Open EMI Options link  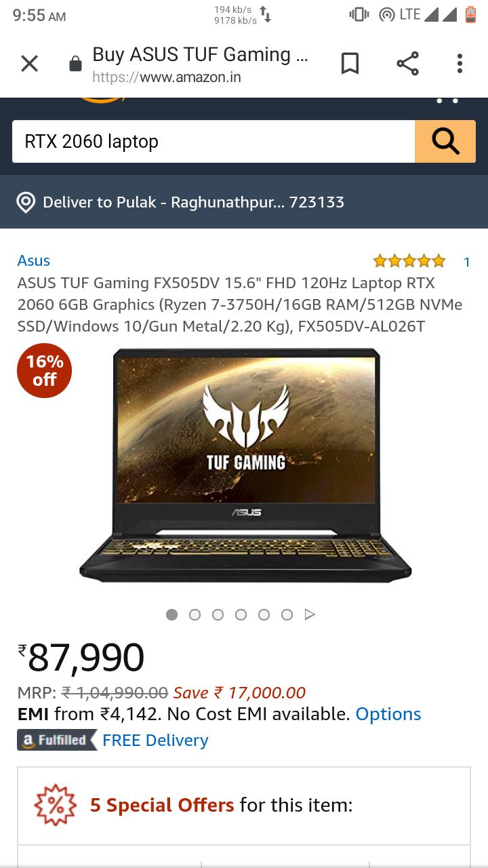pyautogui.click(x=388, y=714)
